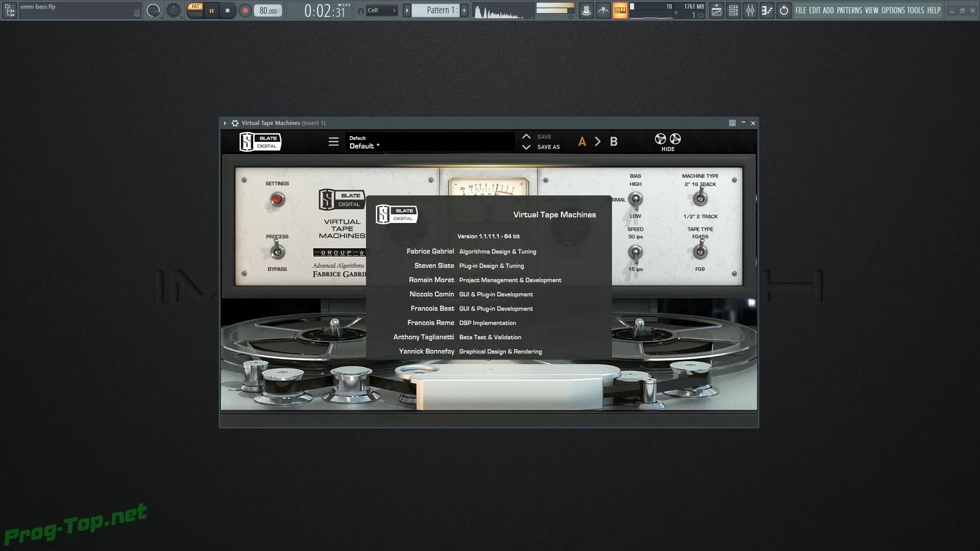Click the presets icon in the plugin title bar
Screen dimensions: 980x551
[x=732, y=123]
